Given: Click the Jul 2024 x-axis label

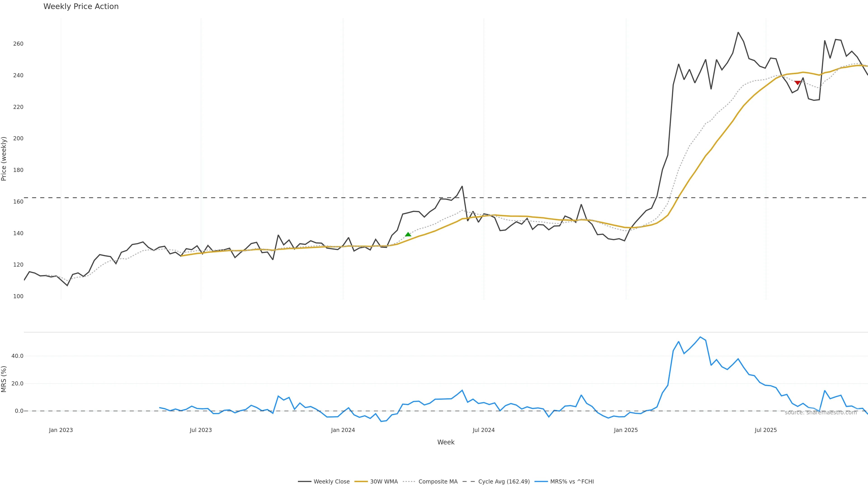Looking at the screenshot, I should tap(484, 430).
